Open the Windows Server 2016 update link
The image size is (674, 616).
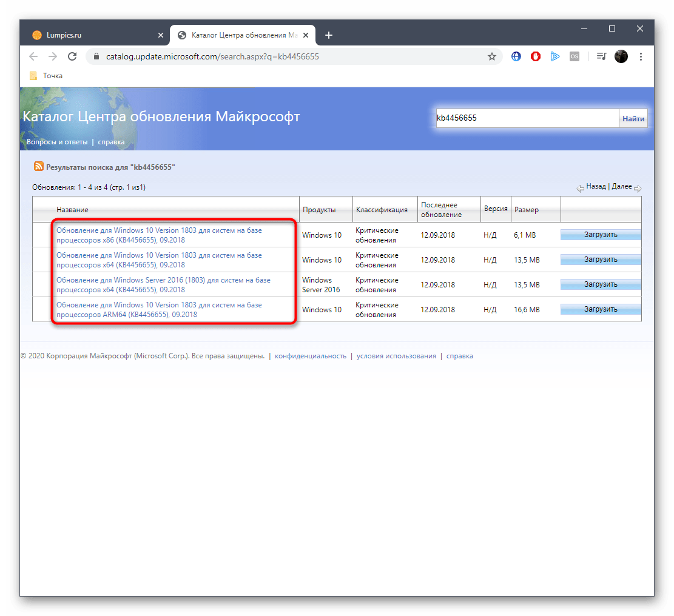163,285
